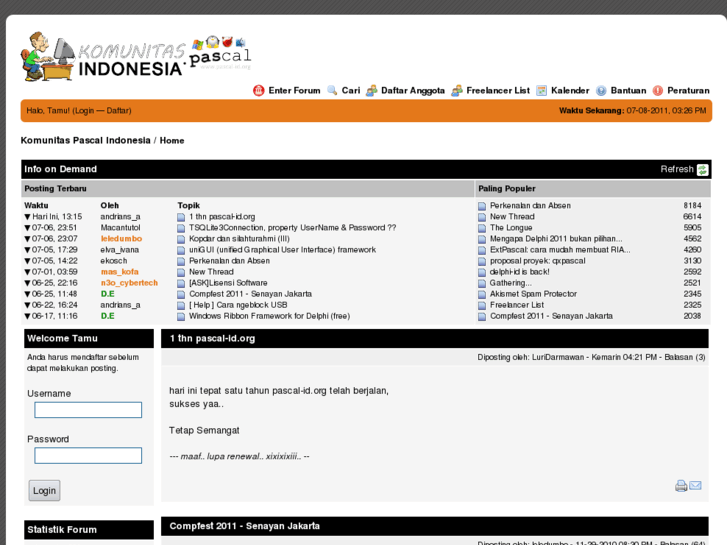Open the ExtPascal: cara mudah membuat RIA thread
The image size is (727, 545).
[560, 250]
